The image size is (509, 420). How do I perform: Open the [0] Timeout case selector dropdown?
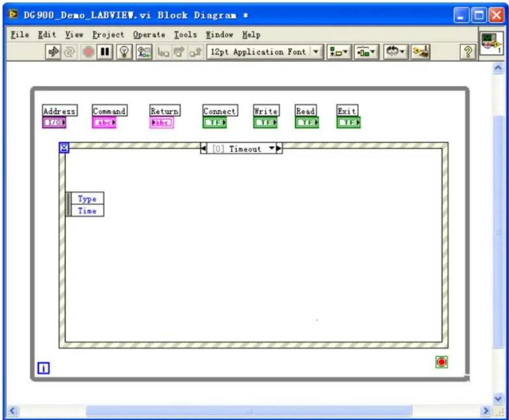click(x=241, y=149)
